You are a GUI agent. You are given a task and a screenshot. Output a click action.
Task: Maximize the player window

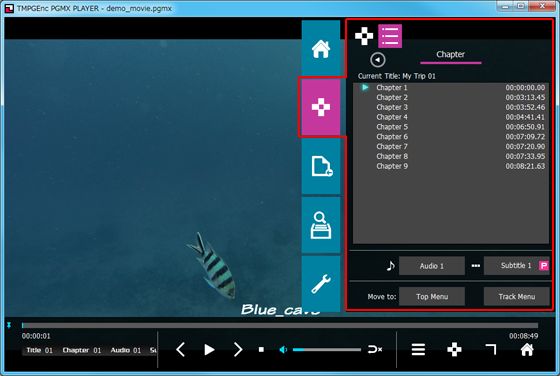point(521,6)
